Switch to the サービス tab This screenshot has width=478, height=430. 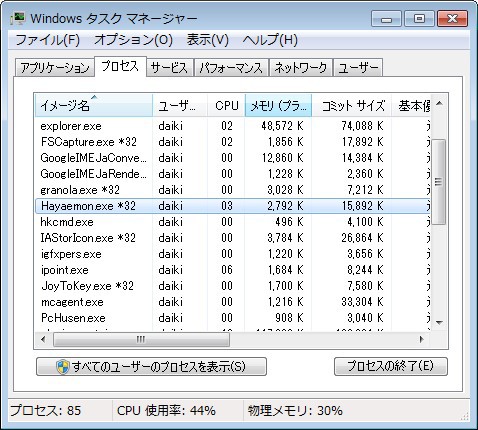coord(170,68)
